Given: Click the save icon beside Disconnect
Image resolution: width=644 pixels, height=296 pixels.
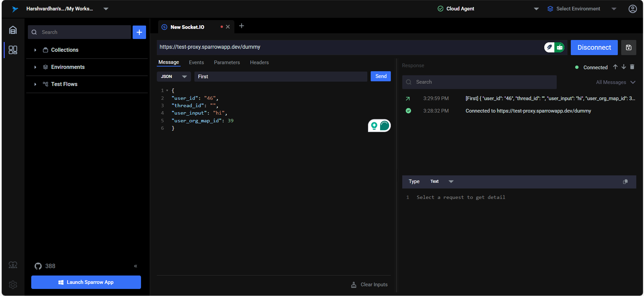Looking at the screenshot, I should click(629, 48).
